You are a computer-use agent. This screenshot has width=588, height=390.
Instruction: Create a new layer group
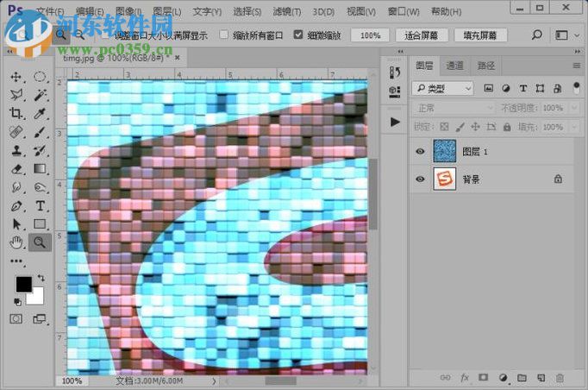[x=522, y=378]
